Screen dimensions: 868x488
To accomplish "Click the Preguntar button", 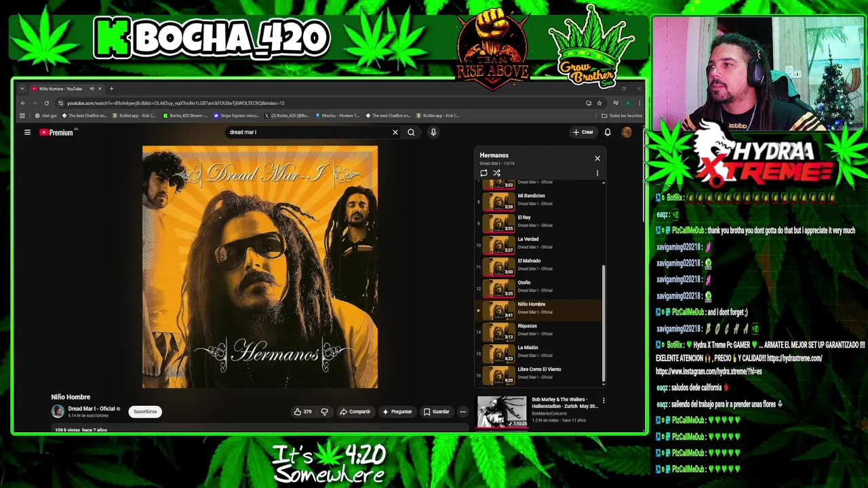I will (x=397, y=411).
